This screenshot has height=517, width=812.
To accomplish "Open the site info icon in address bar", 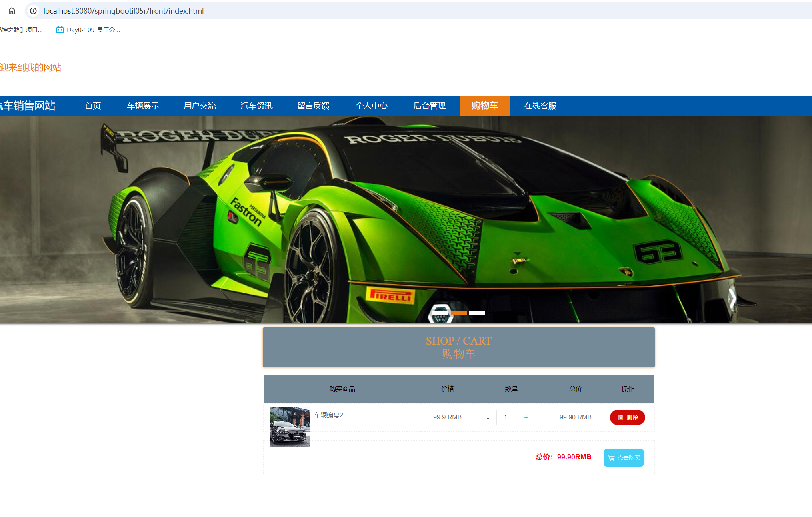I will [x=34, y=11].
